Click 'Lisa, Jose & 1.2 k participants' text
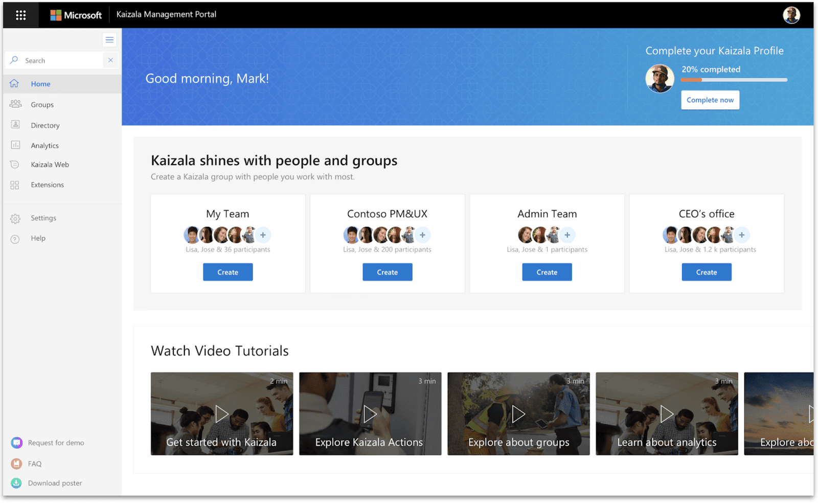Screen dimensions: 818x504 point(710,249)
